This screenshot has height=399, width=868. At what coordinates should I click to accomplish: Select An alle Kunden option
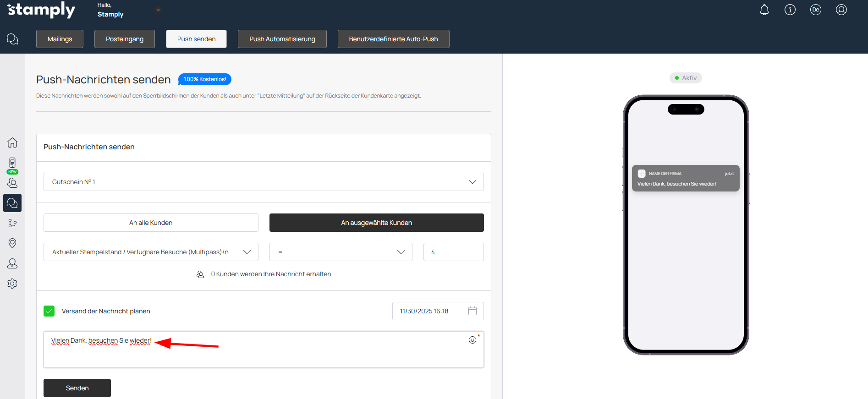(x=151, y=223)
